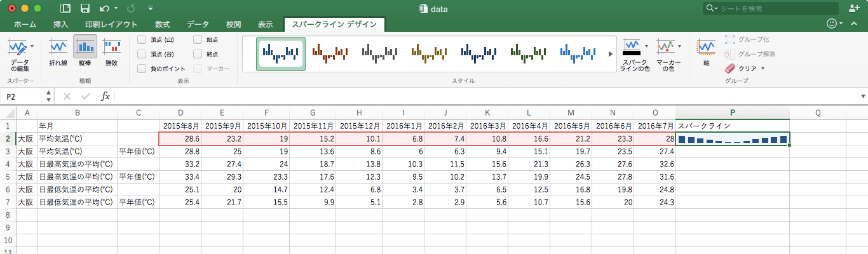Expand the sparkline style gallery arrow
The image size is (868, 254).
click(611, 54)
